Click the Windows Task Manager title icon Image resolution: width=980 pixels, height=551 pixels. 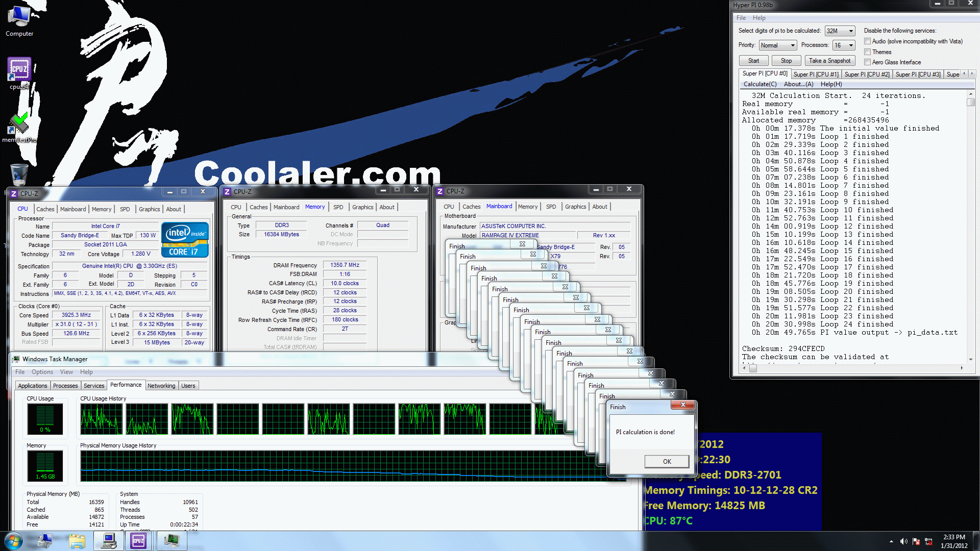16,359
